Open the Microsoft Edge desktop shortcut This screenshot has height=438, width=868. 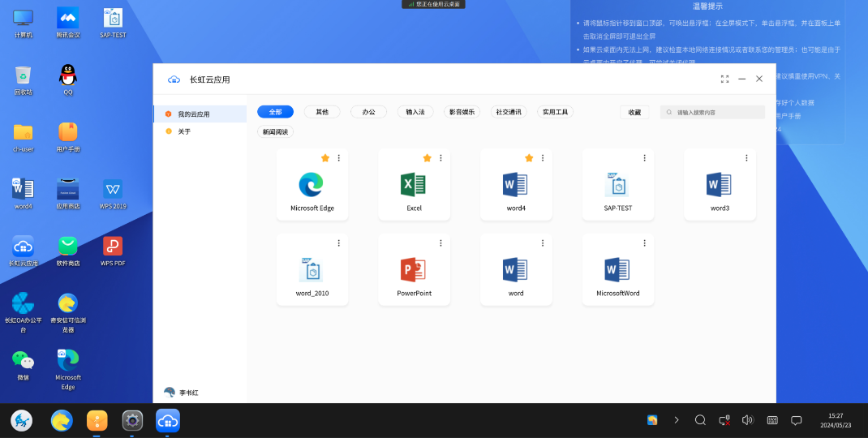[x=68, y=370]
